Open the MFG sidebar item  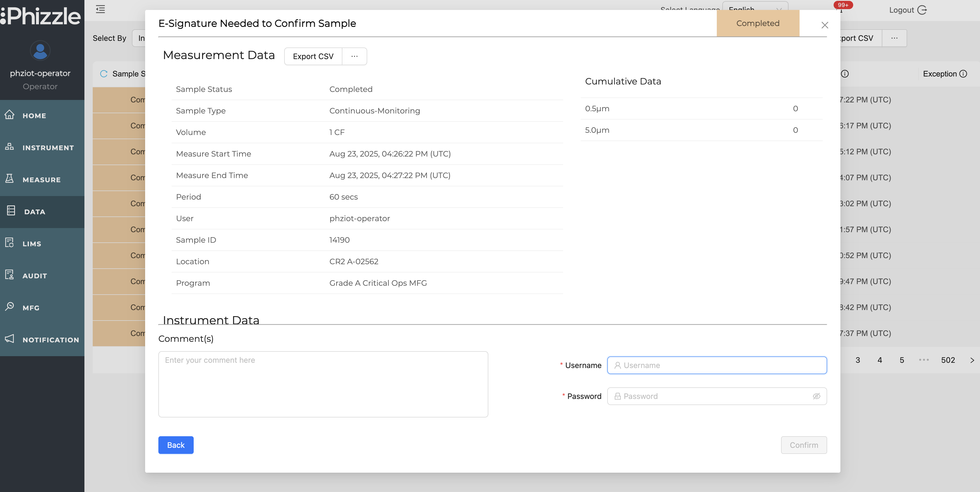tap(42, 307)
